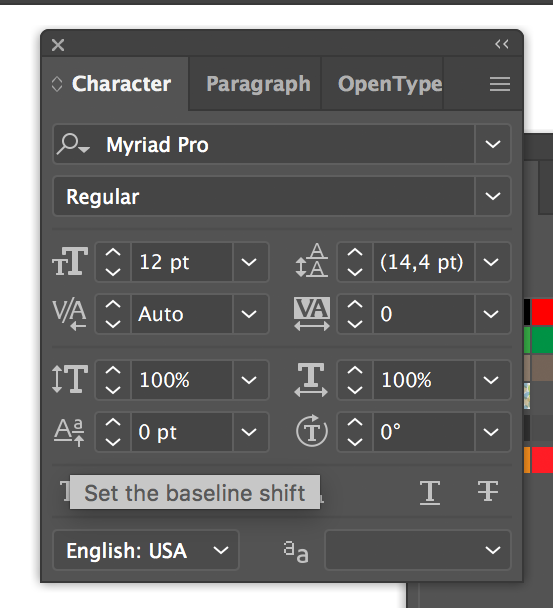This screenshot has width=553, height=608.
Task: Open the anti-aliasing method dropdown
Action: 418,550
